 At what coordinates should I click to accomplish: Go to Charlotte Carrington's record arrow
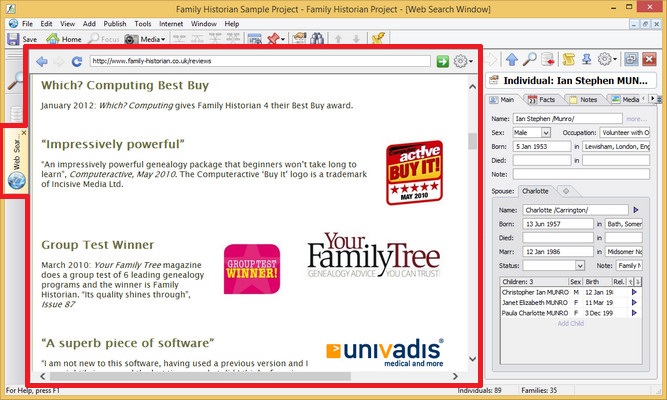click(x=636, y=210)
